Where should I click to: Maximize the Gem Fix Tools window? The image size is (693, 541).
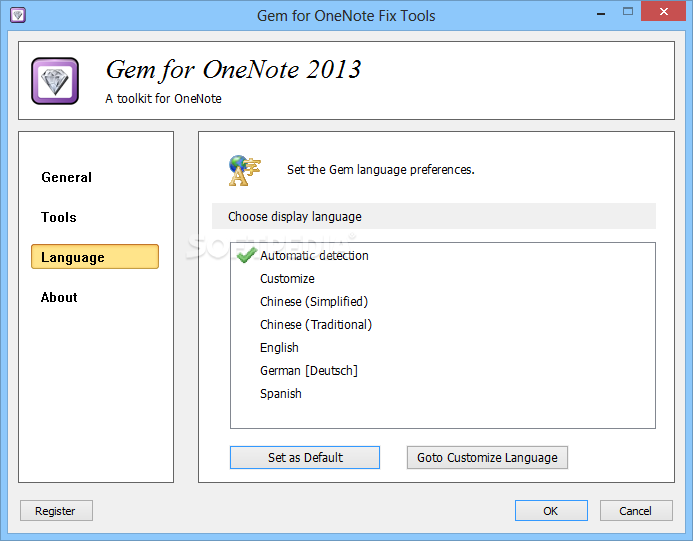click(628, 11)
